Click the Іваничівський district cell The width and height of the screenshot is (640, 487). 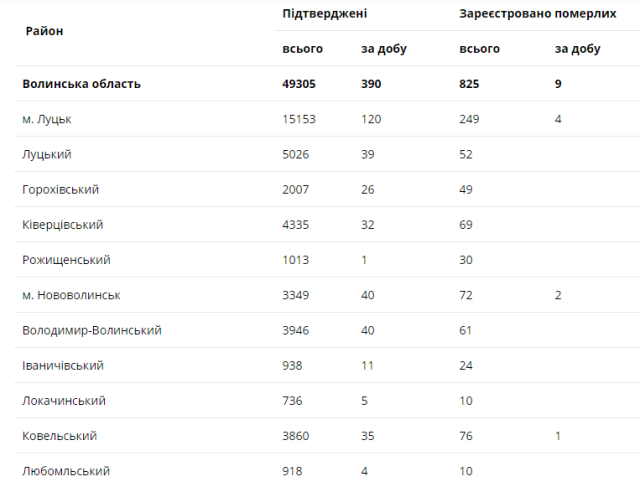(63, 365)
